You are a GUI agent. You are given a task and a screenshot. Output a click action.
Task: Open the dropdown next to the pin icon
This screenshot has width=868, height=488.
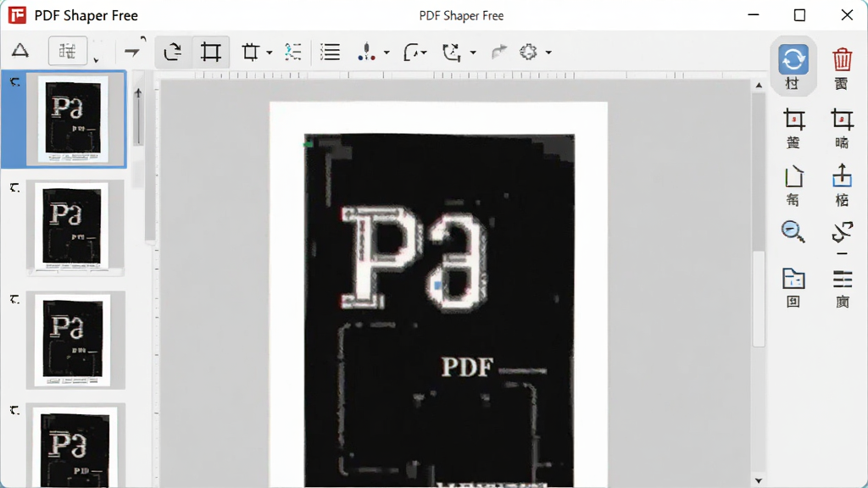(x=387, y=53)
